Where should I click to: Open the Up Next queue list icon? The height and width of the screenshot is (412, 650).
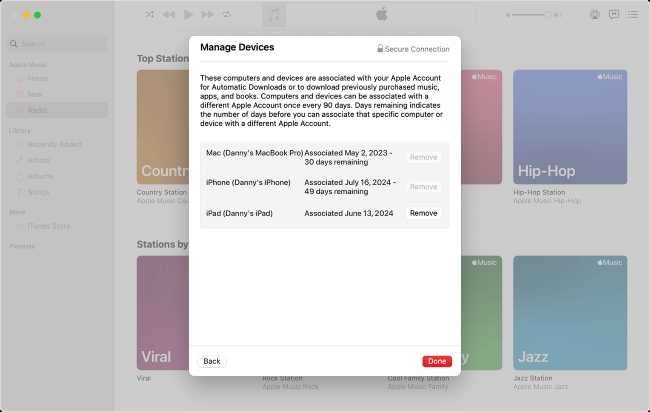(633, 15)
